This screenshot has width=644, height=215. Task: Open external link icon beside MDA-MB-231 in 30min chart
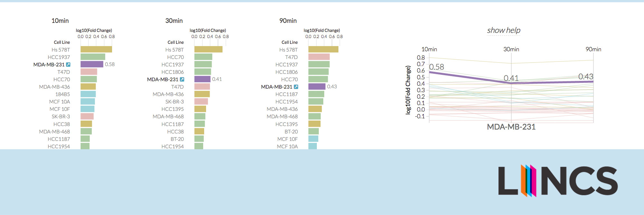pos(182,79)
